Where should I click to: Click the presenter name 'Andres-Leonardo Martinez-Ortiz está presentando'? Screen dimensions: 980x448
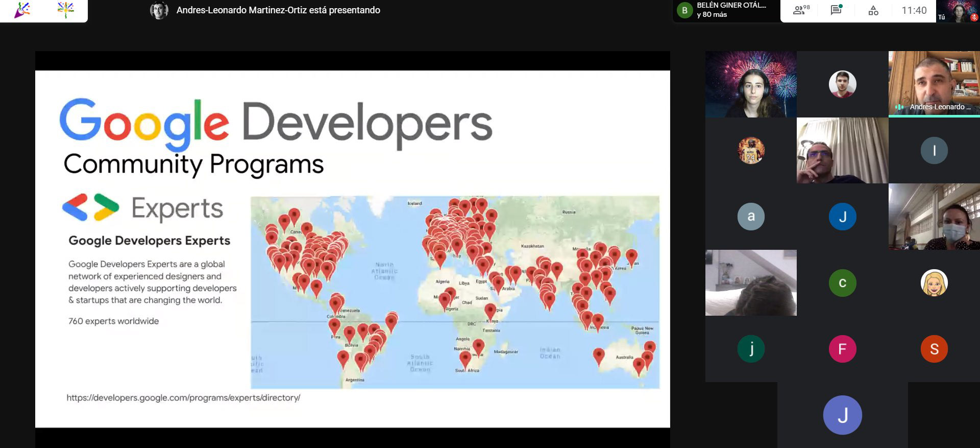pos(278,10)
